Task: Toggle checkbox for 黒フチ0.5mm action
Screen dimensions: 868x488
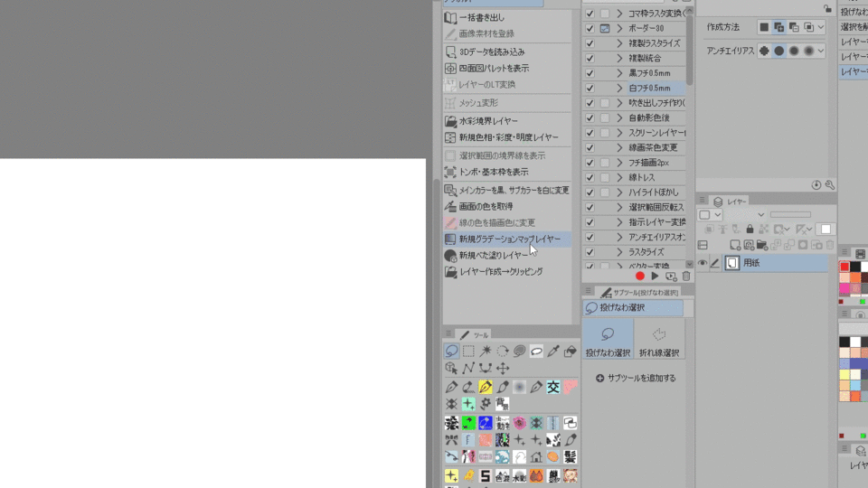Action: point(590,73)
